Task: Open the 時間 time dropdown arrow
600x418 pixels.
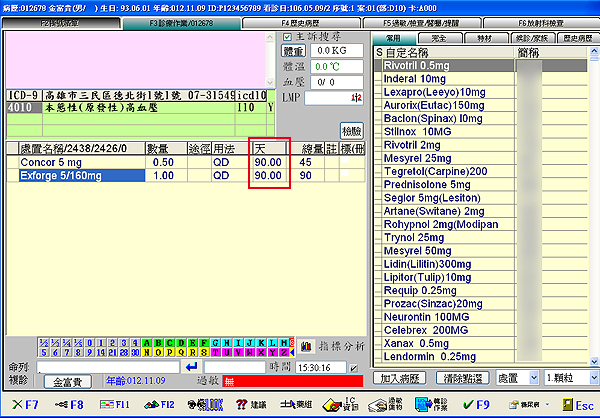Action: [x=356, y=368]
